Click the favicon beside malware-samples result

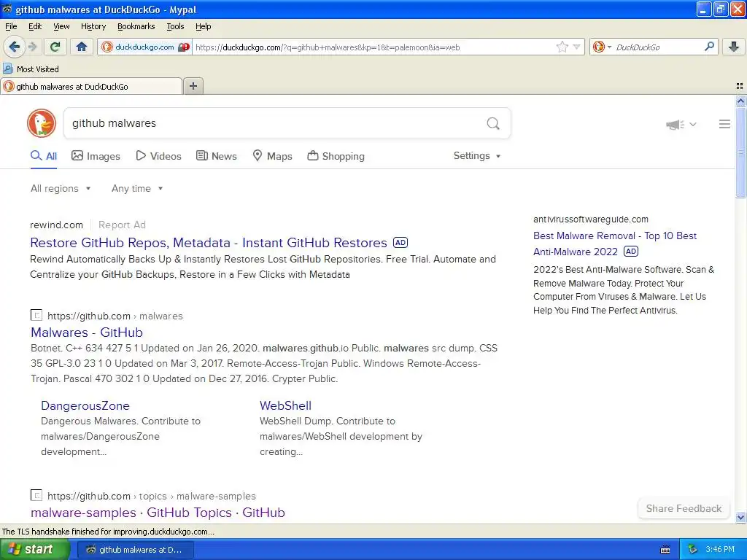pyautogui.click(x=36, y=495)
